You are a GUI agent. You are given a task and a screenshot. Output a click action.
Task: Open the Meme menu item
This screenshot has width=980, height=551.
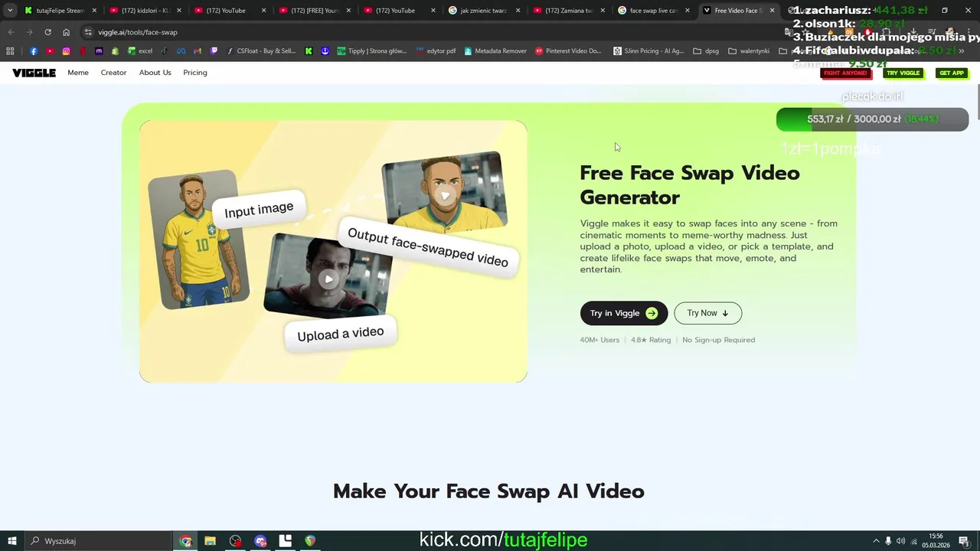click(78, 73)
